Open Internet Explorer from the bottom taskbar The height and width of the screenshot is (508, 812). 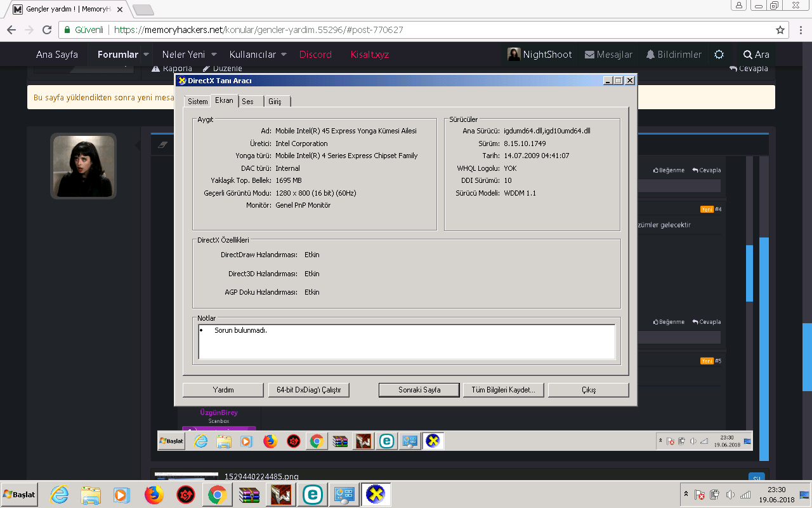60,495
